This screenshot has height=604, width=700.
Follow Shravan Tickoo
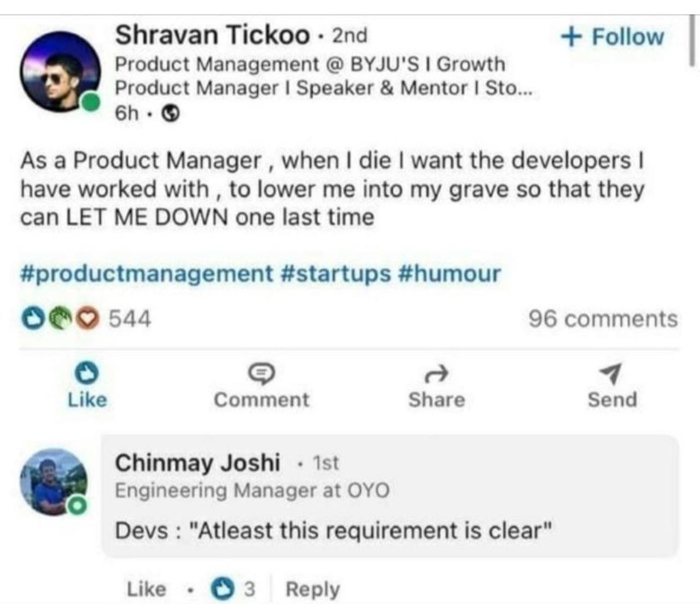612,37
